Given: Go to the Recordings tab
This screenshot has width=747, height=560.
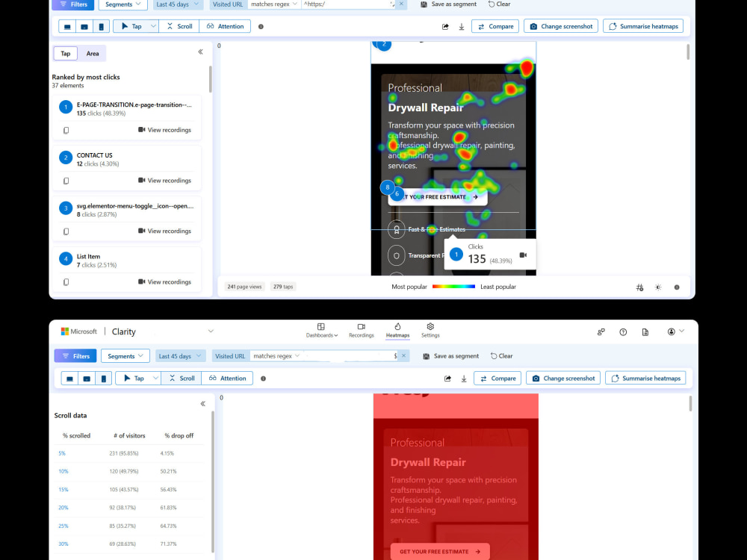Looking at the screenshot, I should 361,331.
